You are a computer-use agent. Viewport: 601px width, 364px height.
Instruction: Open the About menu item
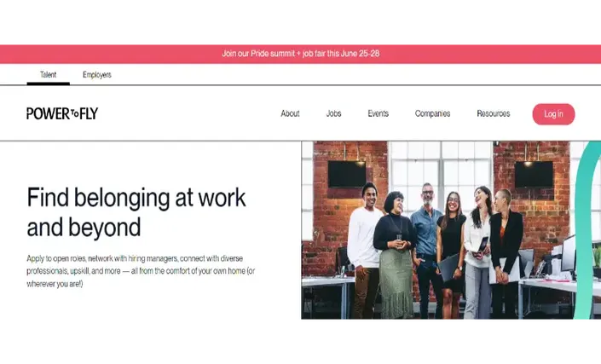290,113
